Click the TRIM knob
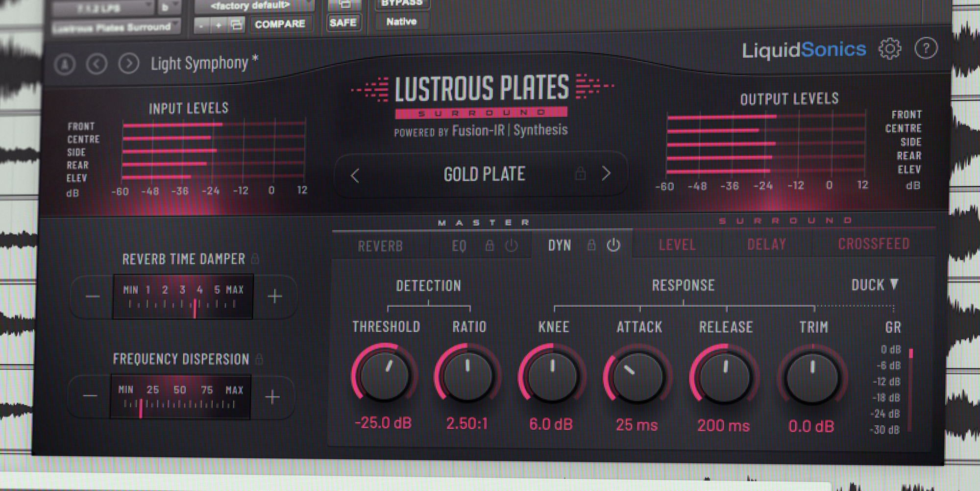The image size is (980, 491). (x=812, y=379)
